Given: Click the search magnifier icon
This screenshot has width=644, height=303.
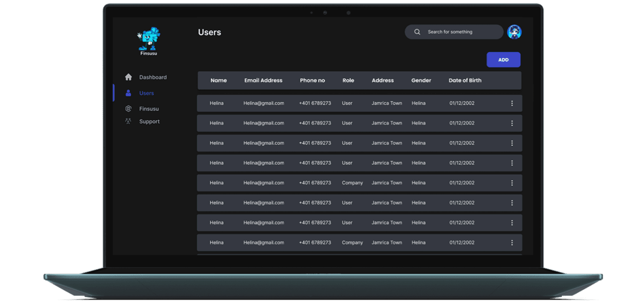Looking at the screenshot, I should (417, 32).
